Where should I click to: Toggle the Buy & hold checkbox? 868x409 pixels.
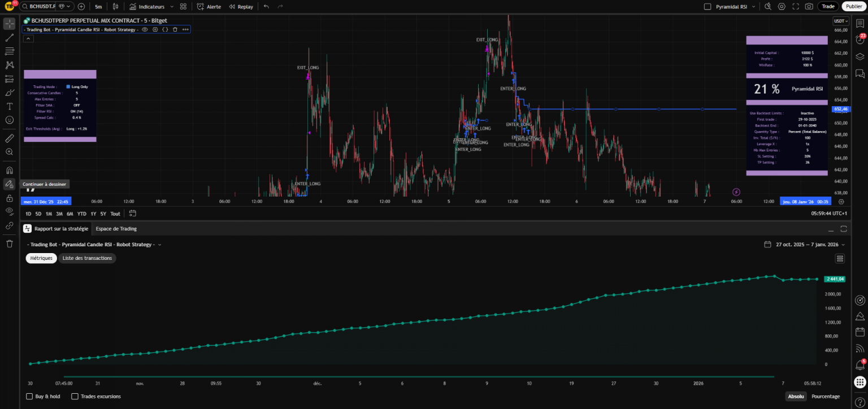click(29, 396)
